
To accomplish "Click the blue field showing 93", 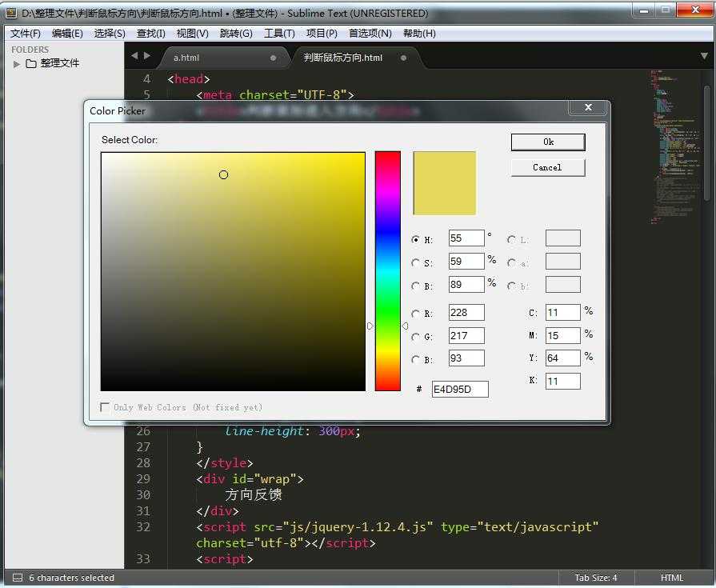I will point(466,358).
